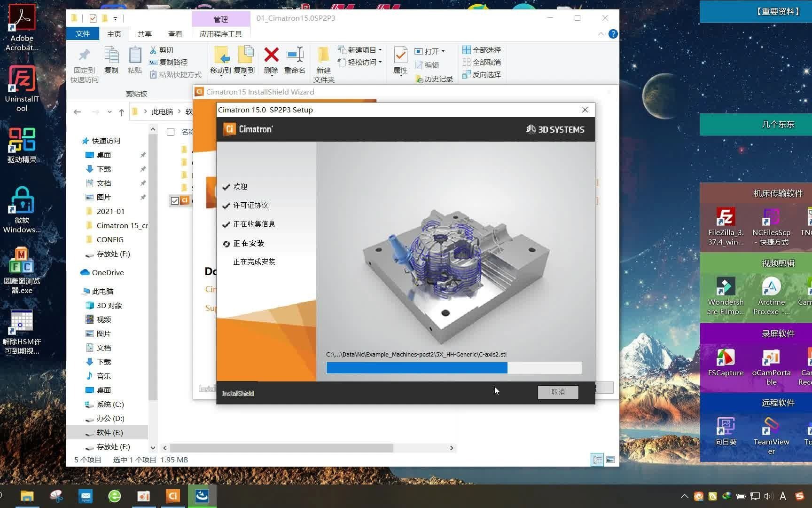Click the Select All button in ribbon
The width and height of the screenshot is (812, 508).
pos(482,50)
